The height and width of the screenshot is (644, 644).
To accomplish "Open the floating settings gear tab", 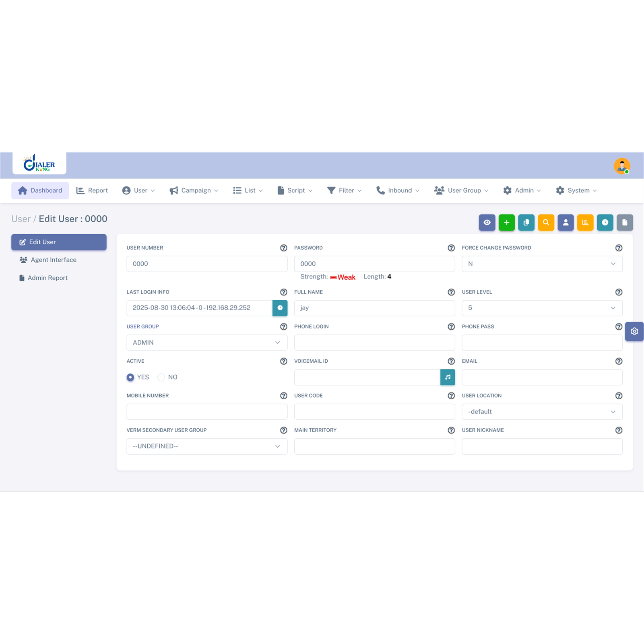I will tap(634, 331).
